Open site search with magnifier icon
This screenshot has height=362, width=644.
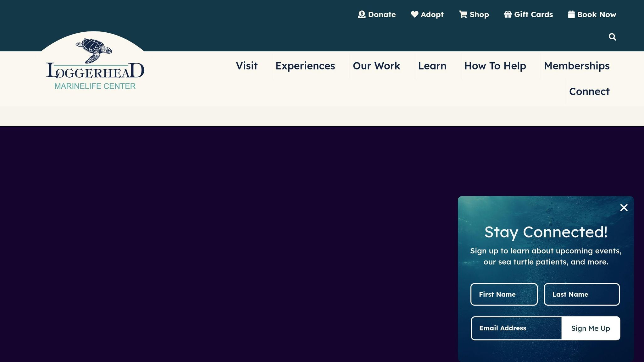point(612,37)
